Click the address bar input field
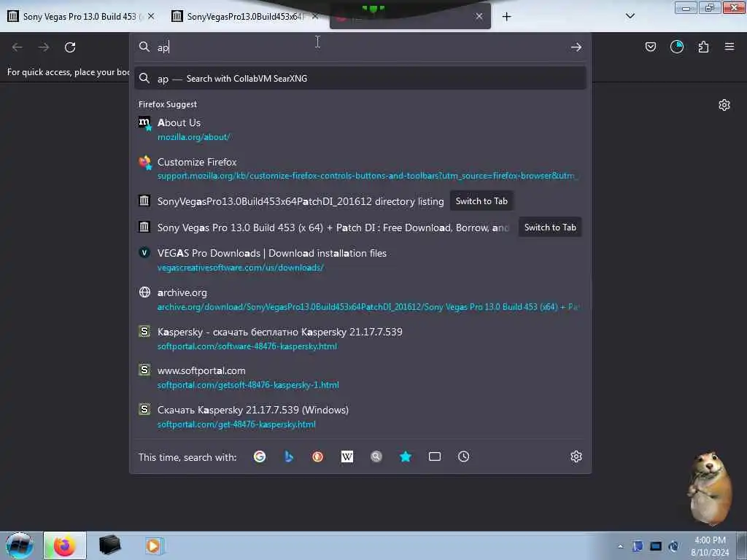 coord(360,47)
